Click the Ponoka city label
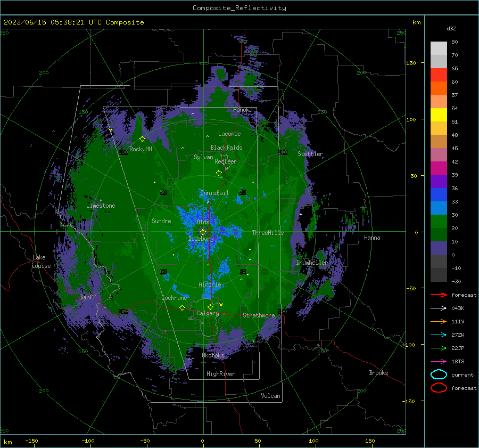 [x=243, y=110]
